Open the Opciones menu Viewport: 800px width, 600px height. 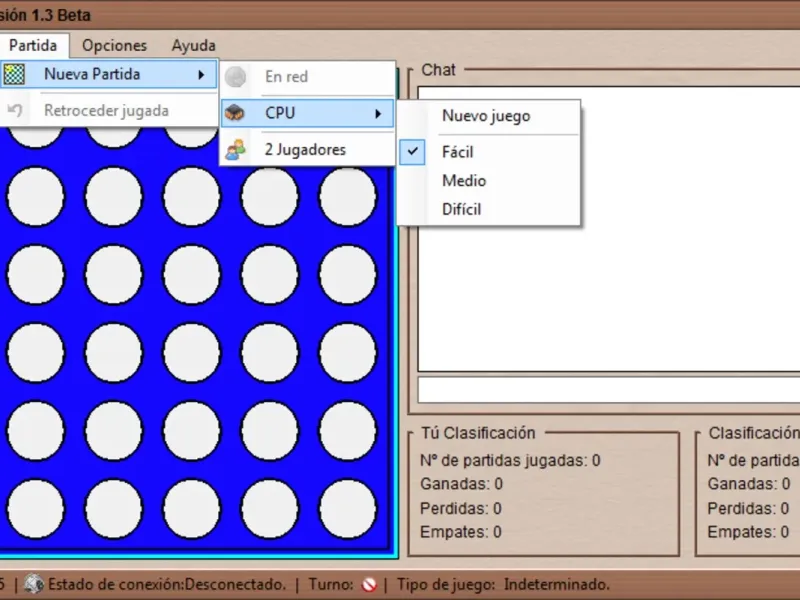point(114,45)
